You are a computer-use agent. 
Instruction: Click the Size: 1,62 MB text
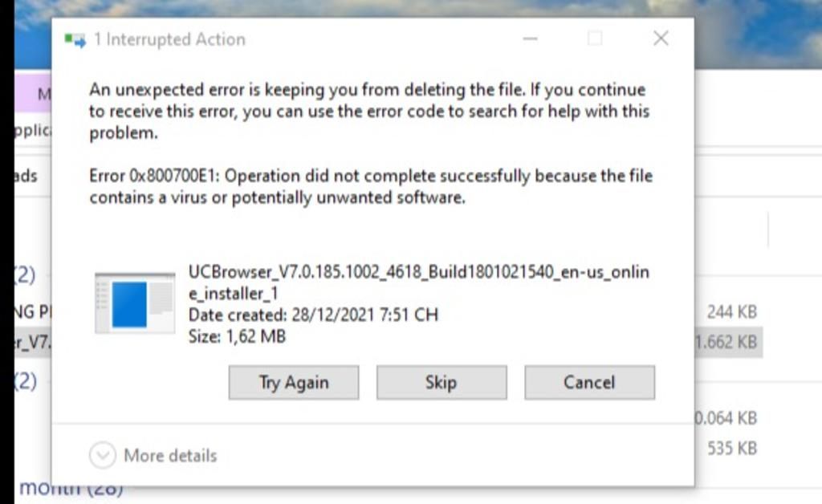click(x=237, y=336)
